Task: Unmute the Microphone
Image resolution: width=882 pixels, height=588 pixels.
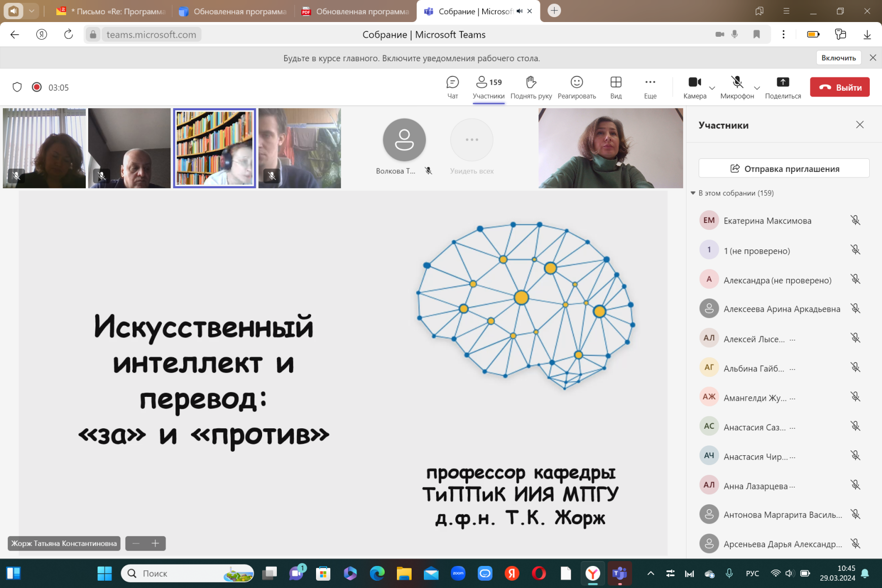Action: pyautogui.click(x=737, y=87)
